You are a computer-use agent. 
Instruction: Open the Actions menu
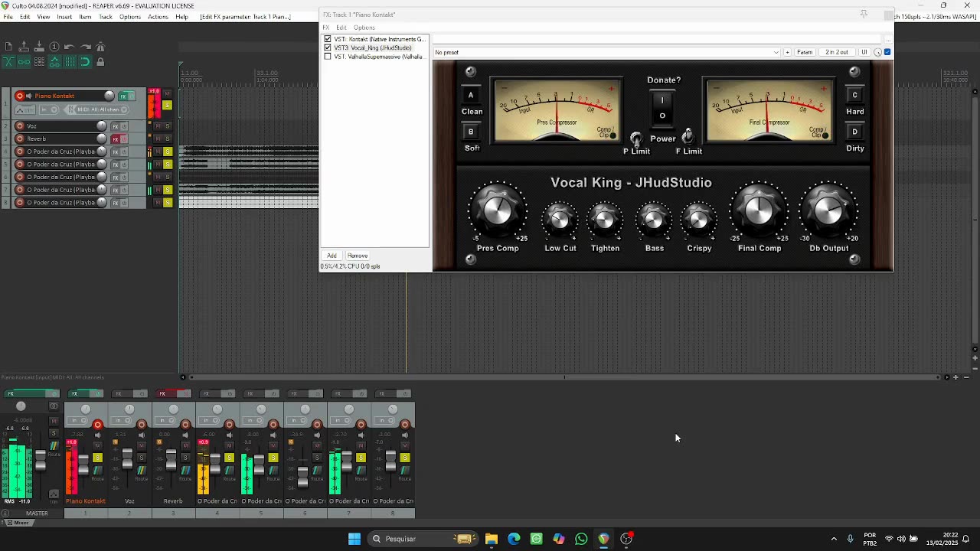(x=158, y=17)
